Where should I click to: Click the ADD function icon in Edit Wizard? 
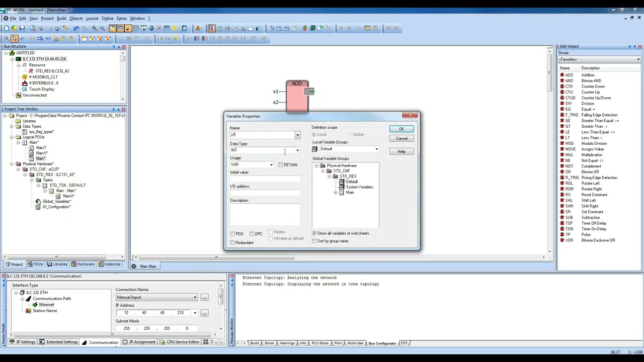pos(562,75)
